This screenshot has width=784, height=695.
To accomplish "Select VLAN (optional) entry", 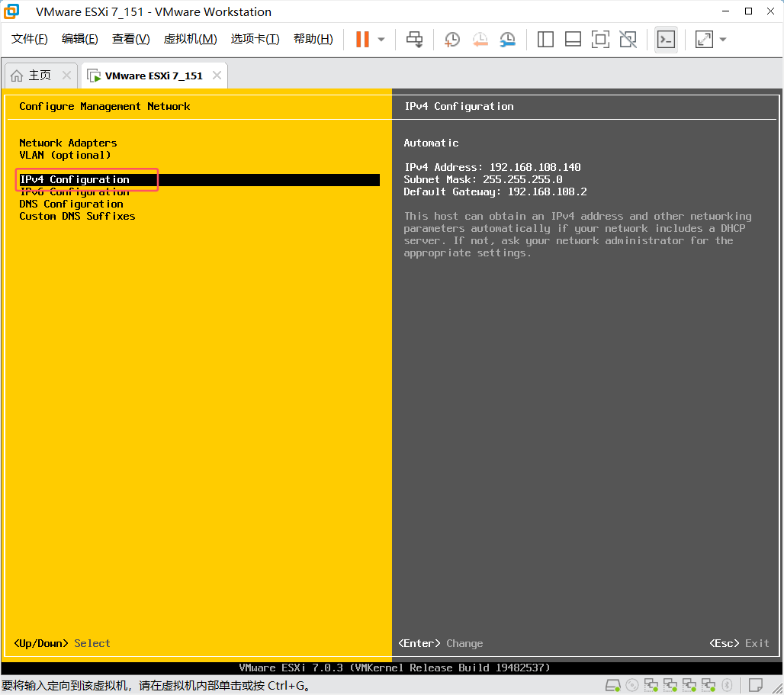I will 65,155.
